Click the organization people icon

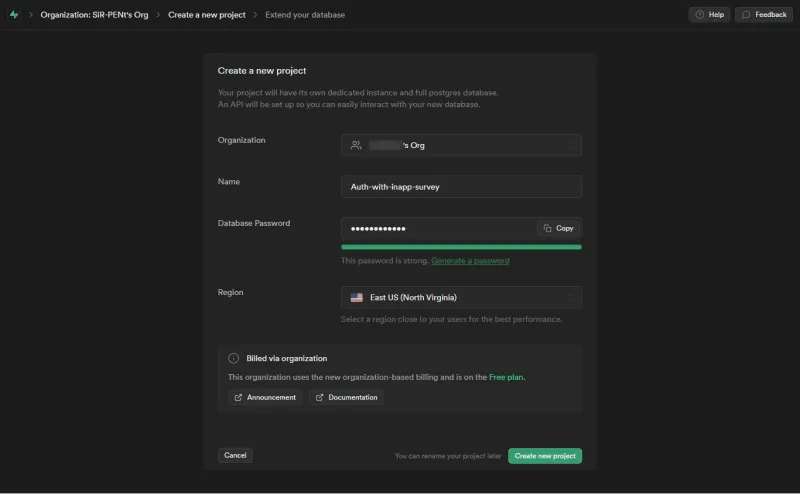click(356, 145)
